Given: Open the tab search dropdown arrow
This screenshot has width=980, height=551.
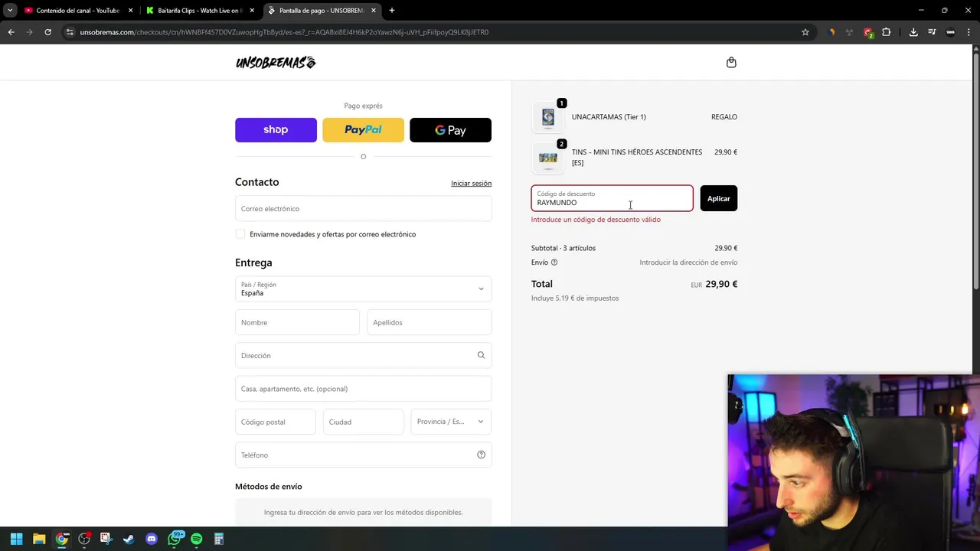Looking at the screenshot, I should click(x=10, y=11).
